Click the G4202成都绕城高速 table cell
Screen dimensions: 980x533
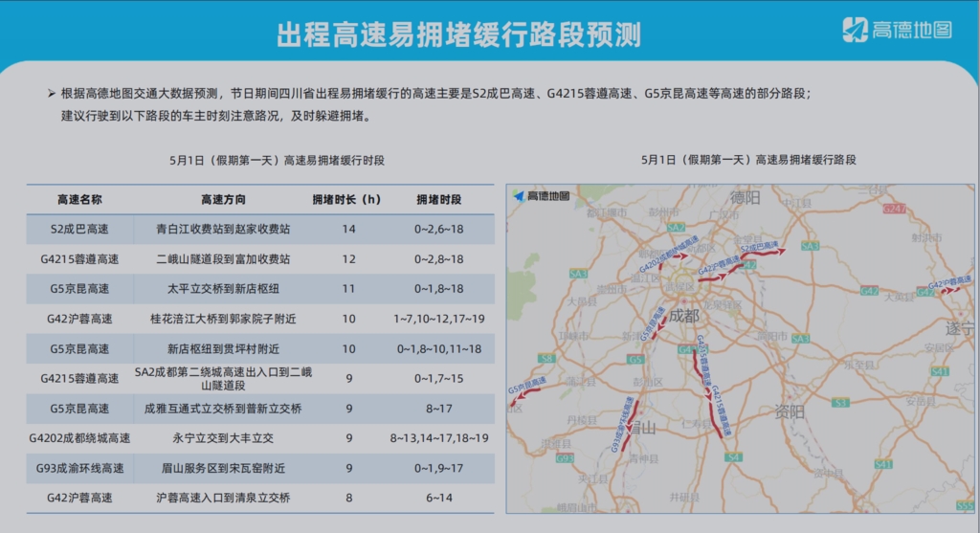(79, 438)
